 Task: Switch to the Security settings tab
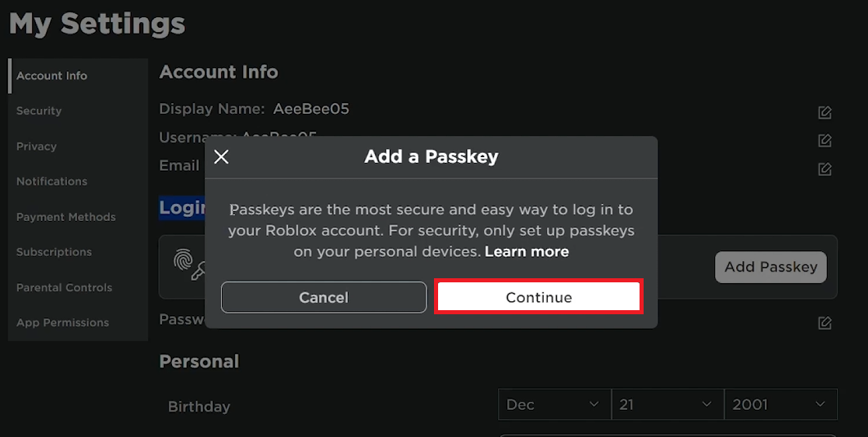pos(39,111)
